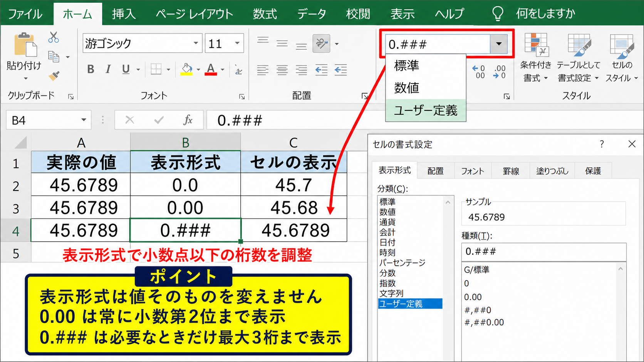Open the font name dropdown 游ゴシック
This screenshot has width=644, height=362.
point(196,43)
